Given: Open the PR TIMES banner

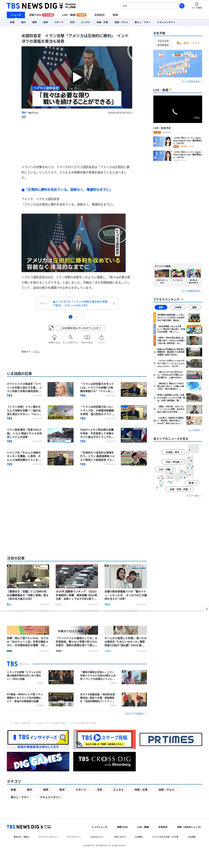Looking at the screenshot, I should click(x=171, y=739).
